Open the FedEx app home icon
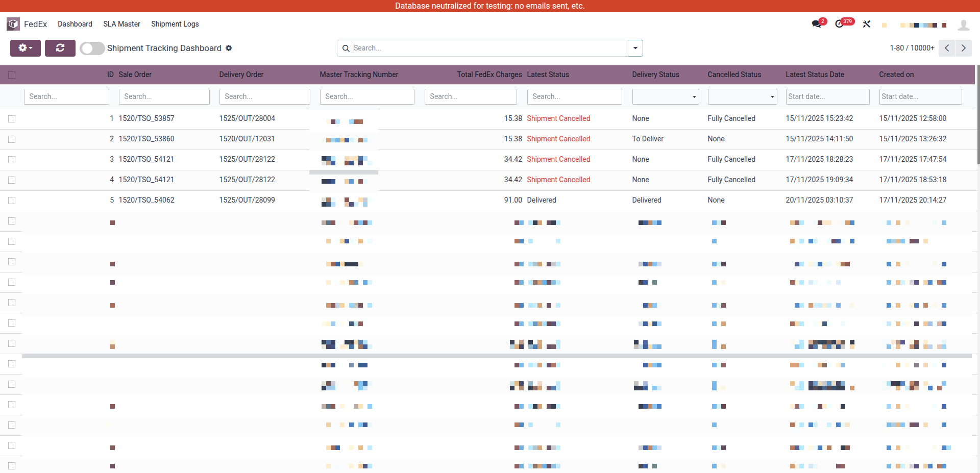This screenshot has height=473, width=980. [x=13, y=24]
